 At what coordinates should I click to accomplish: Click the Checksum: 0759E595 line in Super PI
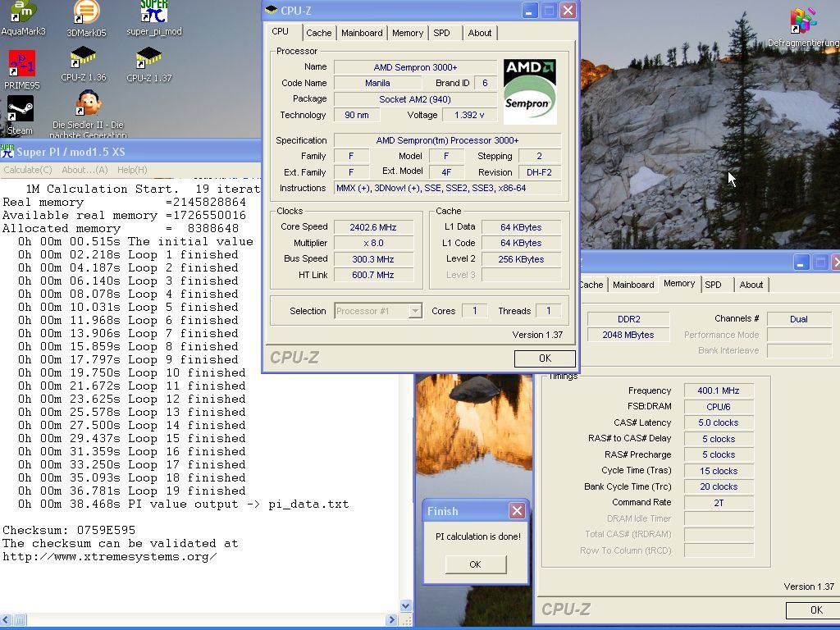[x=69, y=530]
